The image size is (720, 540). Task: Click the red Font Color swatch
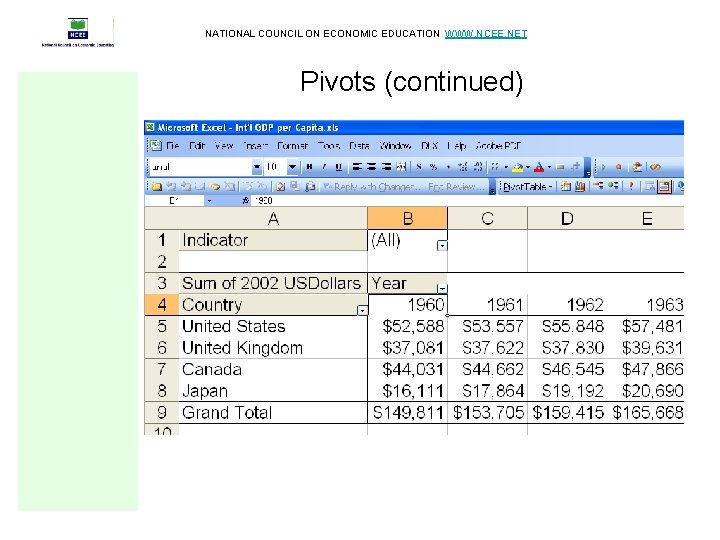click(539, 167)
